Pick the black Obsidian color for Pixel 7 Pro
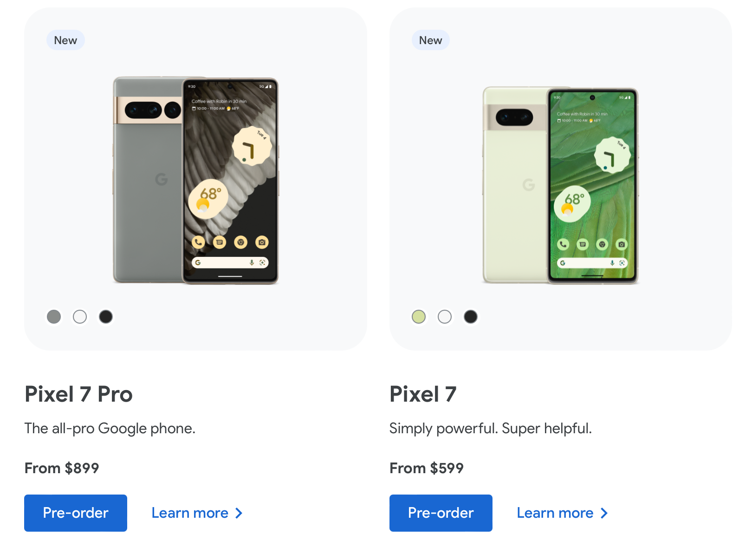Screen dimensions: 752x560 click(106, 317)
